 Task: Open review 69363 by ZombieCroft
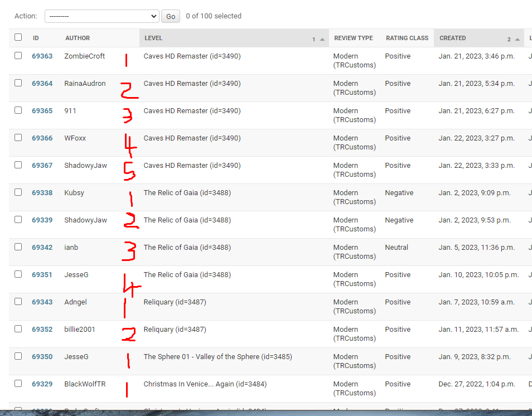pyautogui.click(x=42, y=55)
